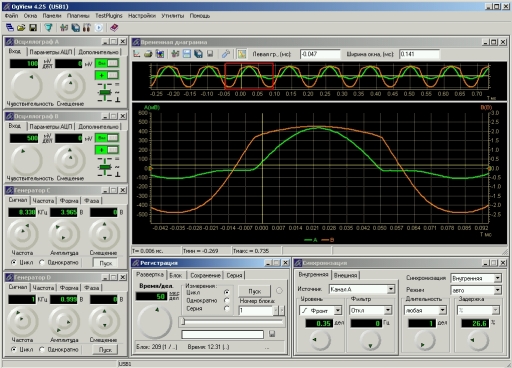
Task: Open the Длительность duration dropdown
Action: tap(442, 310)
